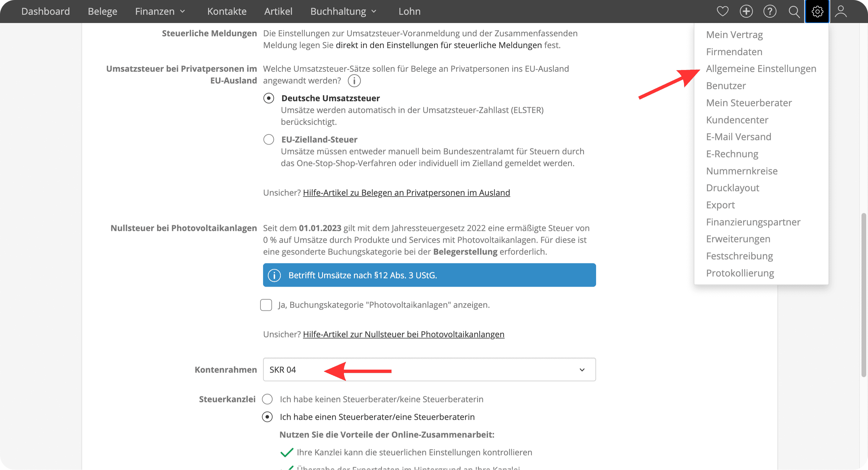Open the Lohn section
The height and width of the screenshot is (470, 868).
(409, 12)
